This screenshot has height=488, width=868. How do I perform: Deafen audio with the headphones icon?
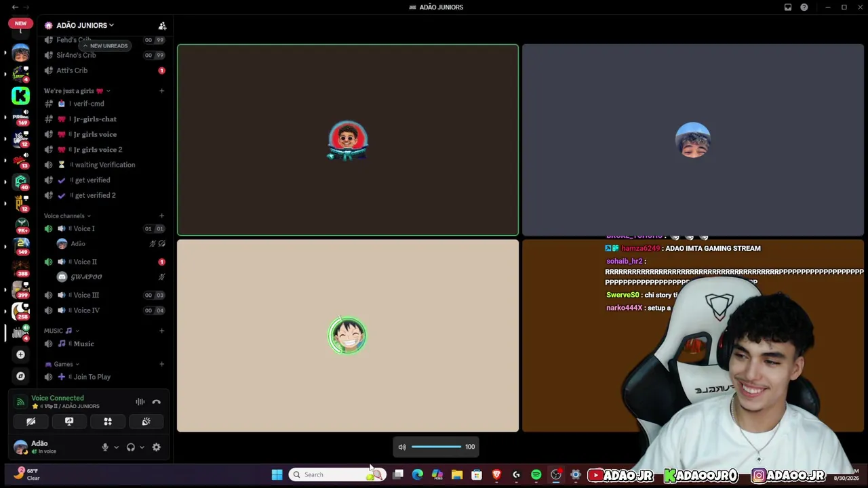pyautogui.click(x=131, y=447)
